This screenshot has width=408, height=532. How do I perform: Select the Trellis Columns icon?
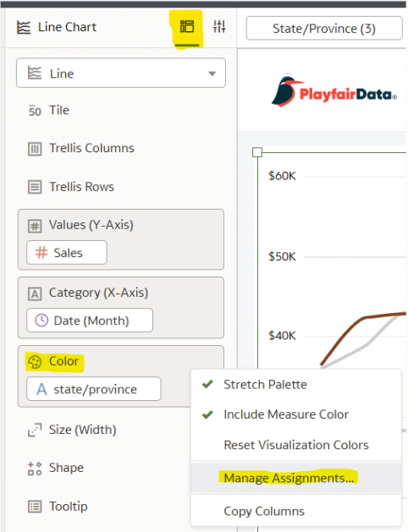click(35, 149)
